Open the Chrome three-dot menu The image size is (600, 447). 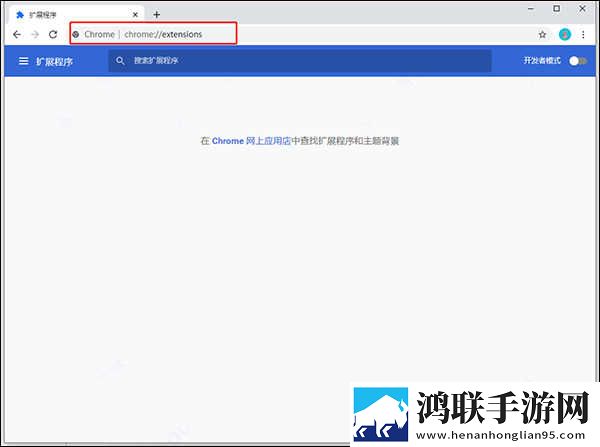(x=583, y=34)
